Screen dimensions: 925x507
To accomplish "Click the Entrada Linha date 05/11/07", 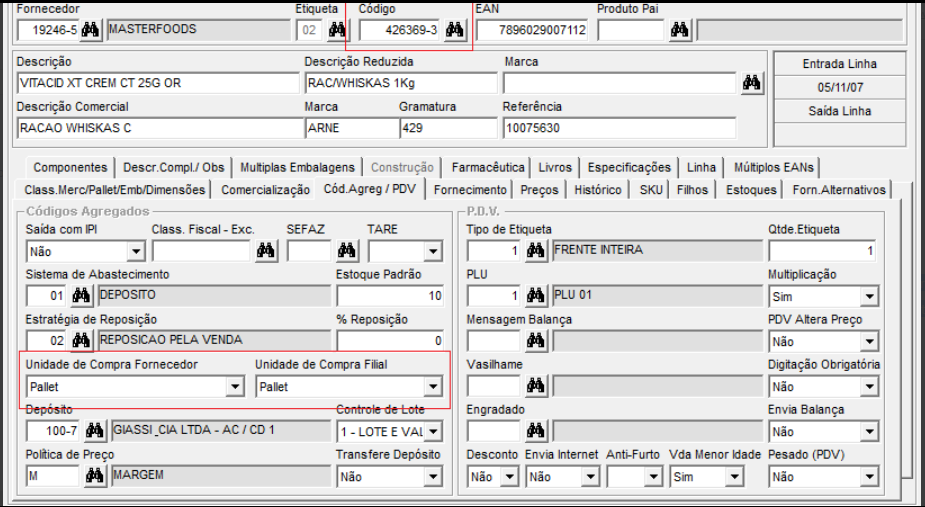I will pyautogui.click(x=840, y=87).
